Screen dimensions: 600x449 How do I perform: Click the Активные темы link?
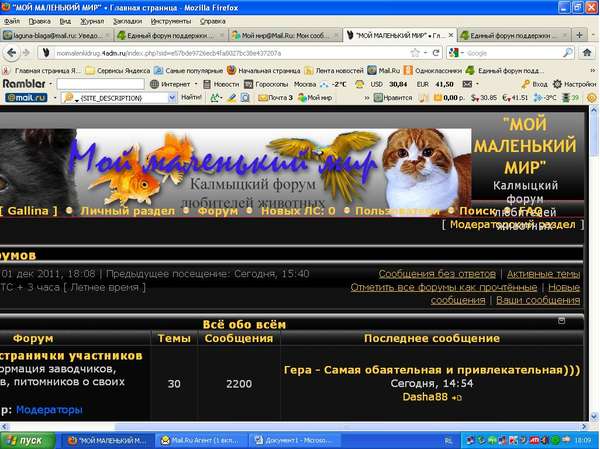543,274
